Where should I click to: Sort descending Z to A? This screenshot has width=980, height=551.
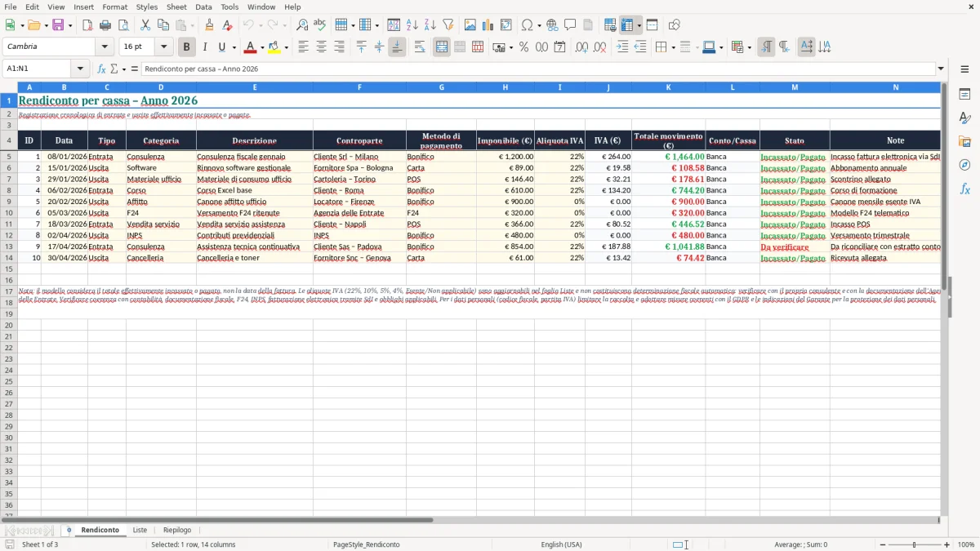[430, 25]
